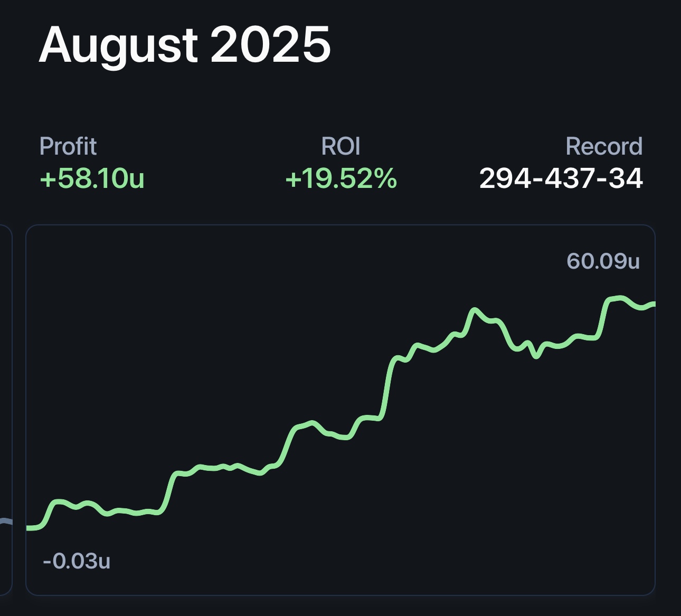
Task: Click the right end of the green line
Action: 652,304
